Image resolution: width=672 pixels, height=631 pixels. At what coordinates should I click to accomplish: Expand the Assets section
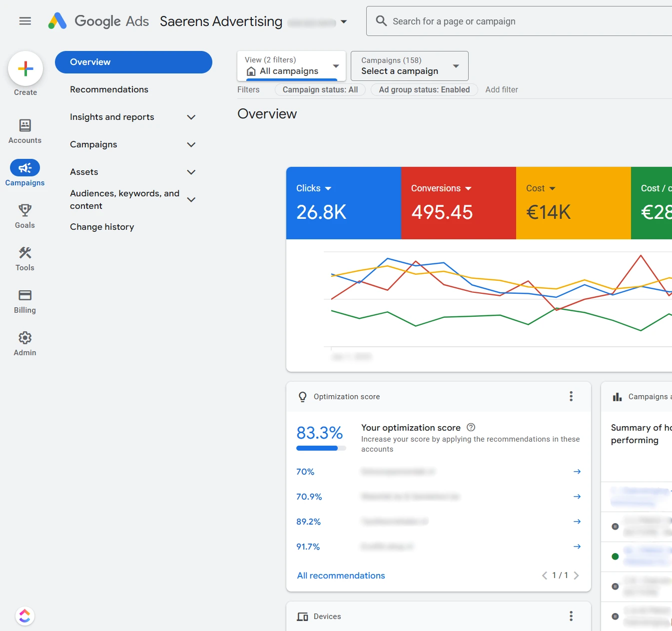(x=191, y=172)
